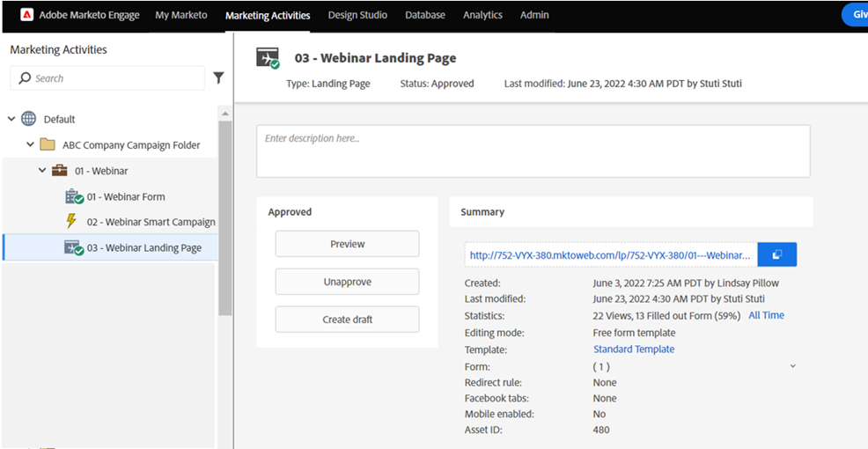
Task: Open the Analytics tab
Action: 482,15
